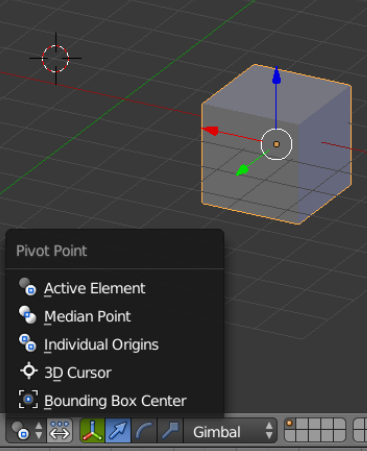Click first layer button with orange dot
367x451 pixels.
point(290,424)
